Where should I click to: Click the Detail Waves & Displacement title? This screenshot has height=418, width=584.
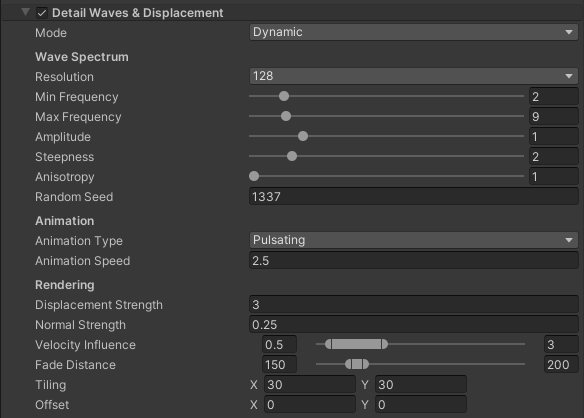pos(138,13)
